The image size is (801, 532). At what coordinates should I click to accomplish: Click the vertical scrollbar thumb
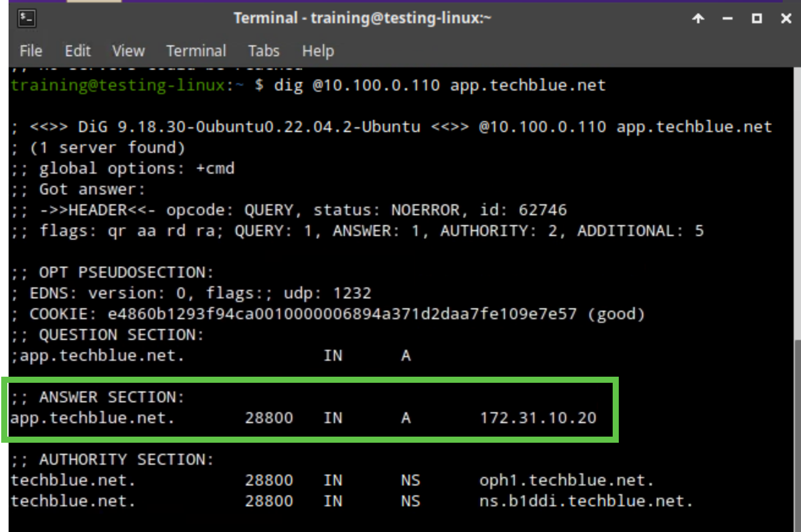pyautogui.click(x=797, y=434)
